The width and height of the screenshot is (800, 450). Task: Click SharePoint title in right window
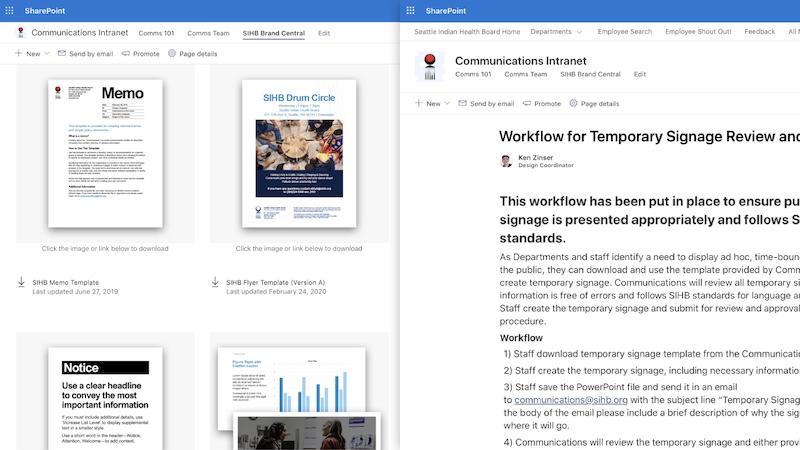[446, 11]
